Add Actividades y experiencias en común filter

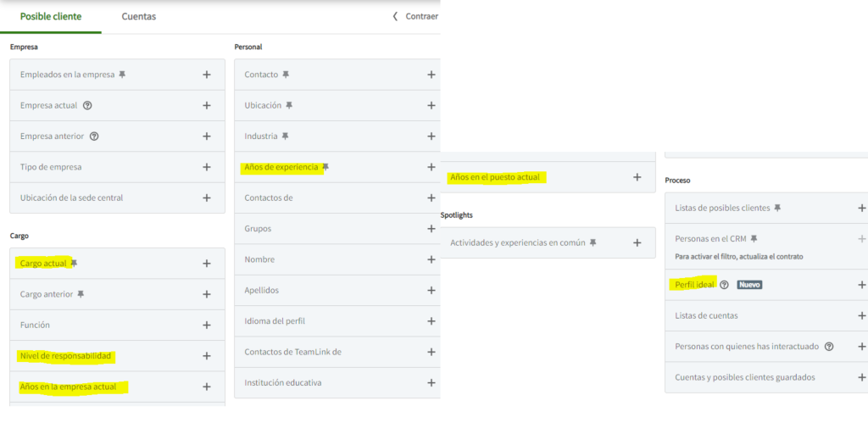637,242
